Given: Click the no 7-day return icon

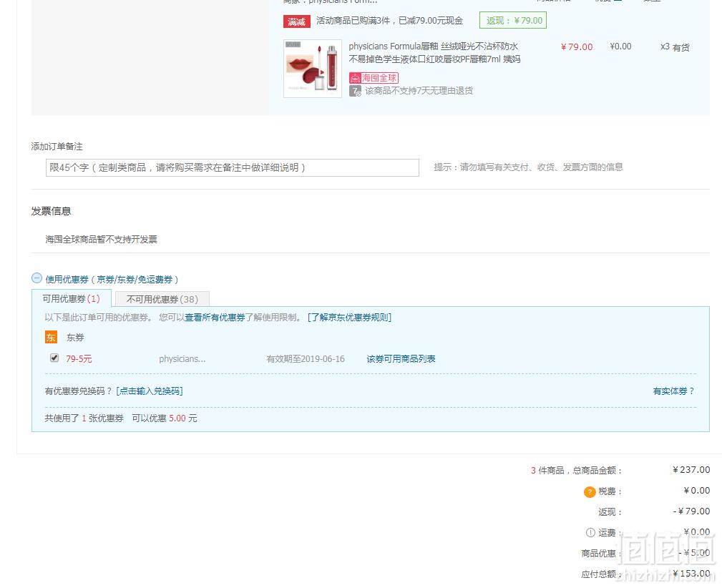Looking at the screenshot, I should 354,91.
